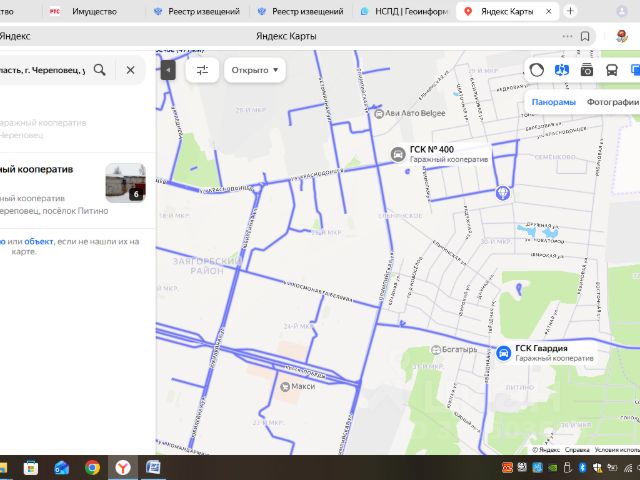Screen dimensions: 640x480
Task: Open the browser extension character icon
Action: [x=622, y=36]
